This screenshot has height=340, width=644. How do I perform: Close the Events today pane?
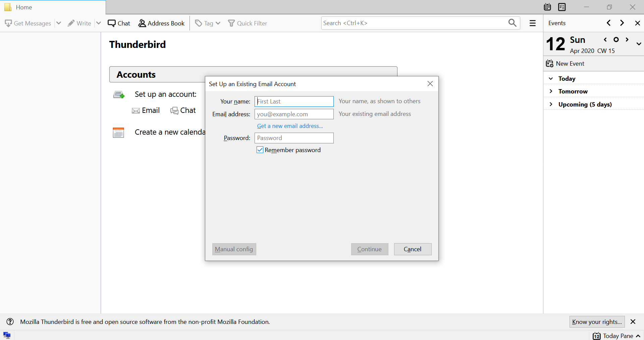[x=638, y=23]
